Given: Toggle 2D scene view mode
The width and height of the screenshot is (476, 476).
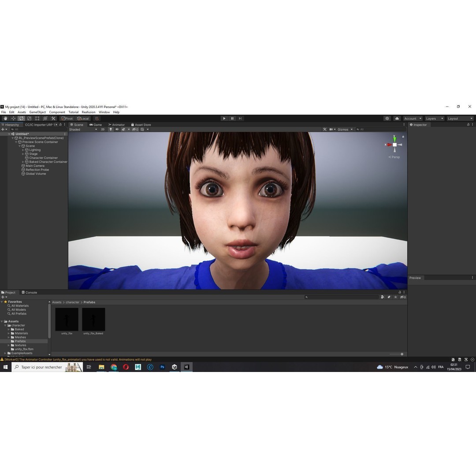Looking at the screenshot, I should click(x=103, y=129).
